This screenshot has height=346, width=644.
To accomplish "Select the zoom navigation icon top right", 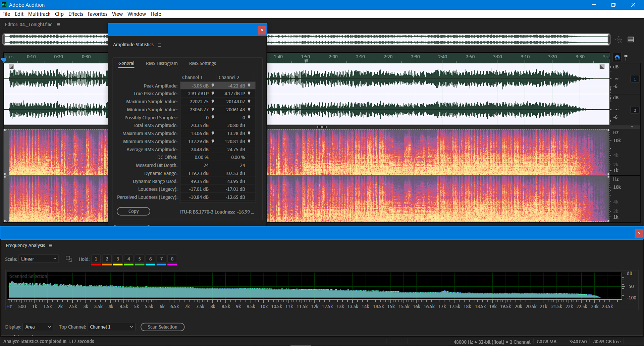I will click(x=619, y=39).
